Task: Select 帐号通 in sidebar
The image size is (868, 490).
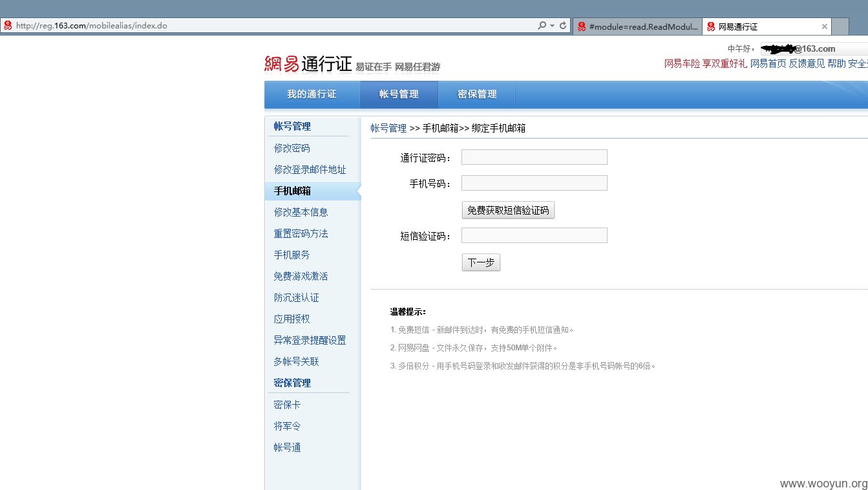Action: tap(287, 447)
